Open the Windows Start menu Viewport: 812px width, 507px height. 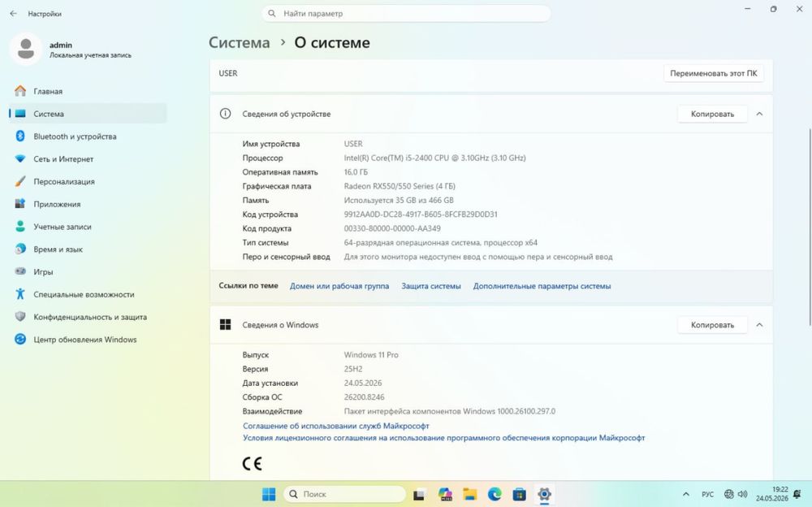[x=269, y=494]
